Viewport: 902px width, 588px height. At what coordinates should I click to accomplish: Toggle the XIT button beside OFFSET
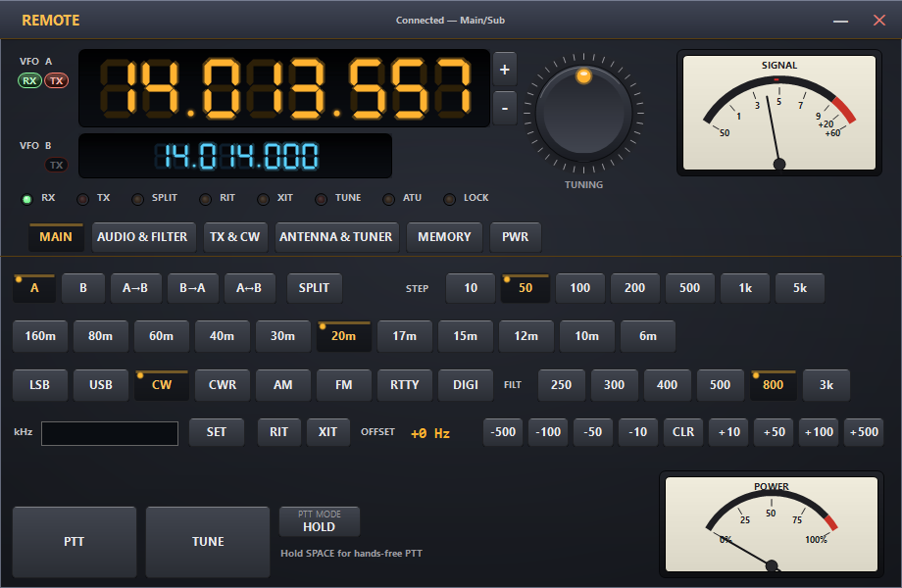tap(327, 432)
